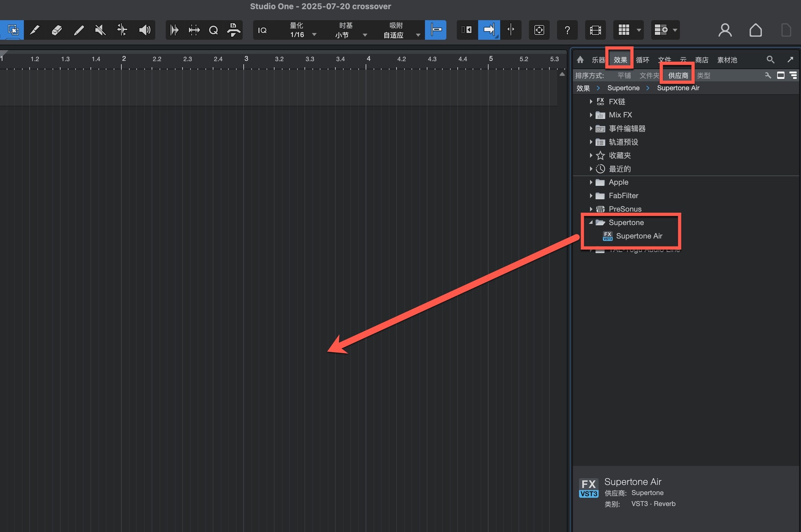Toggle the highlighted autoscroll arrow button
The height and width of the screenshot is (532, 801).
[489, 30]
